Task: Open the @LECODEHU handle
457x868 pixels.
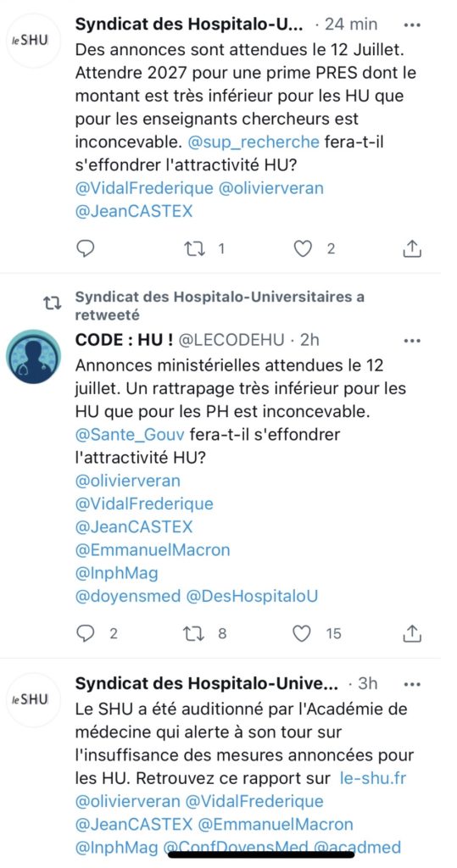Action: pyautogui.click(x=232, y=339)
